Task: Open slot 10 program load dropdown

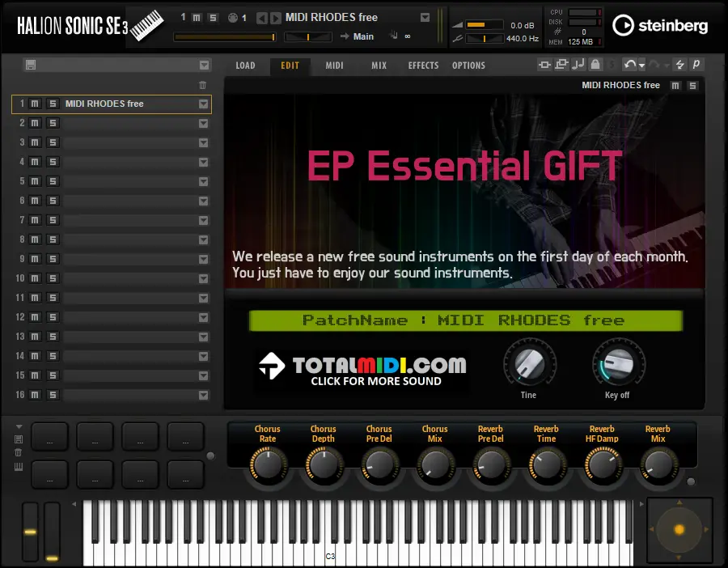Action: (x=203, y=278)
